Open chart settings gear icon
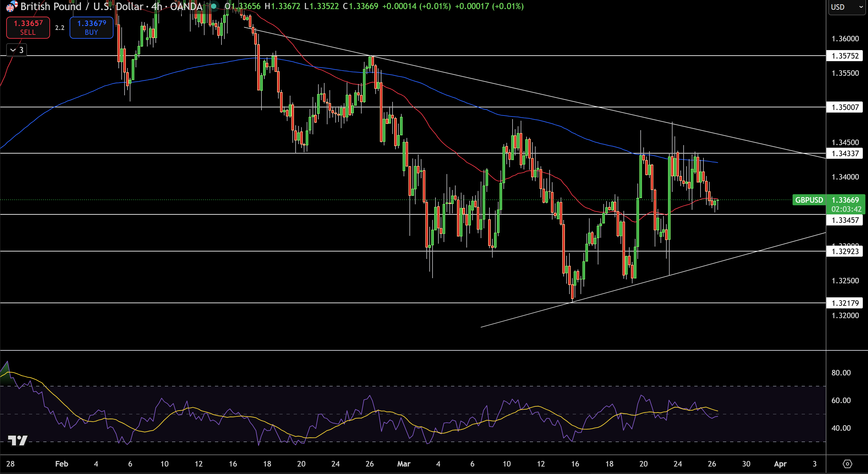The height and width of the screenshot is (474, 868). coord(847,464)
